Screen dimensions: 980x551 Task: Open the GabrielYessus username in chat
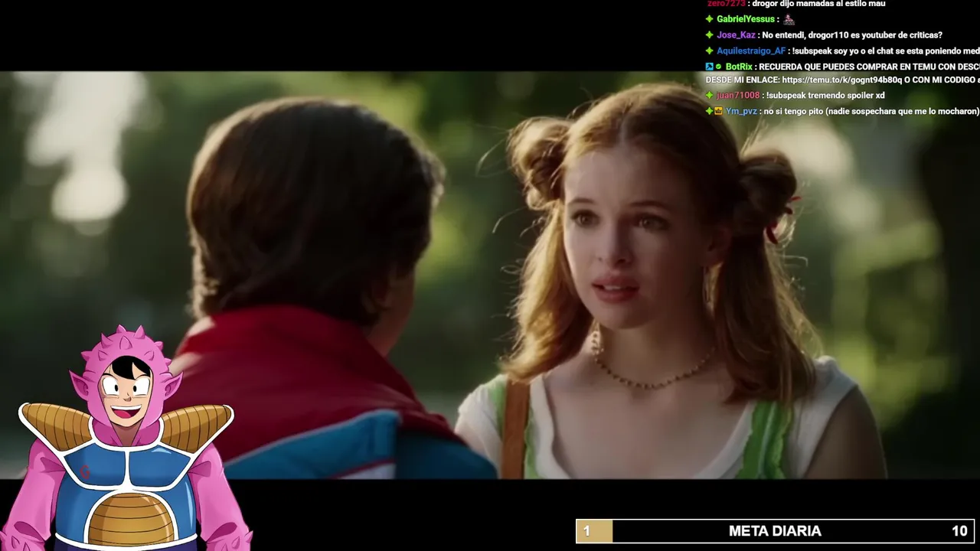tap(746, 19)
